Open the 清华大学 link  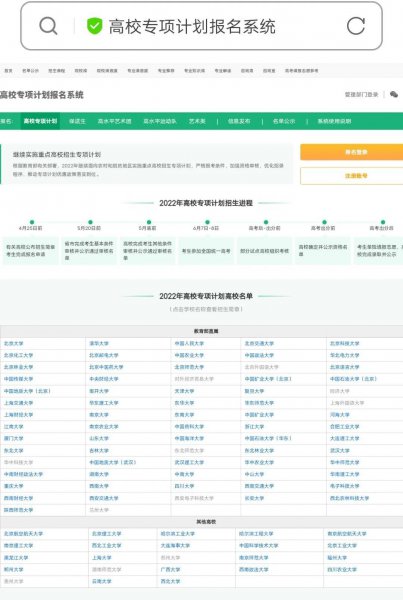tap(99, 344)
